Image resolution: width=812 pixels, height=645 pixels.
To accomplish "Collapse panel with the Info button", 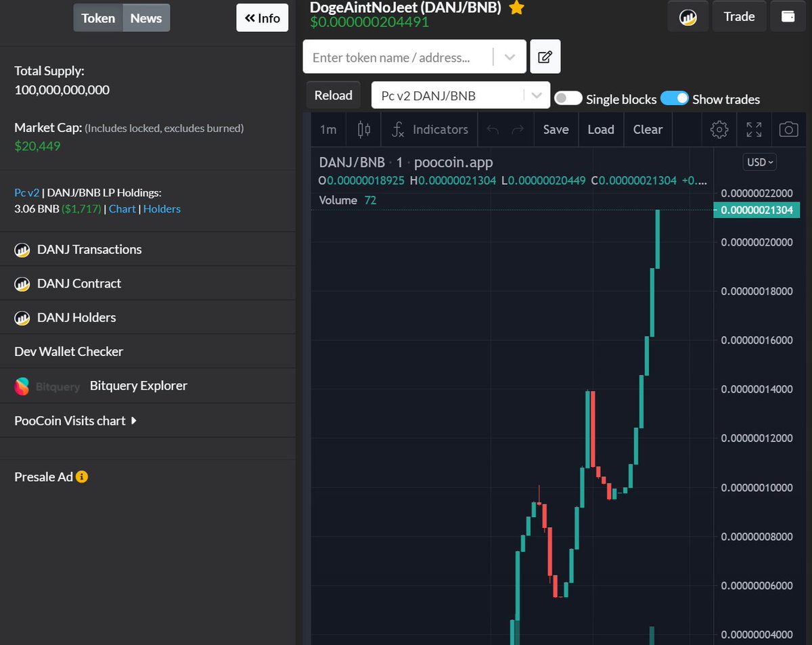I will tap(263, 18).
